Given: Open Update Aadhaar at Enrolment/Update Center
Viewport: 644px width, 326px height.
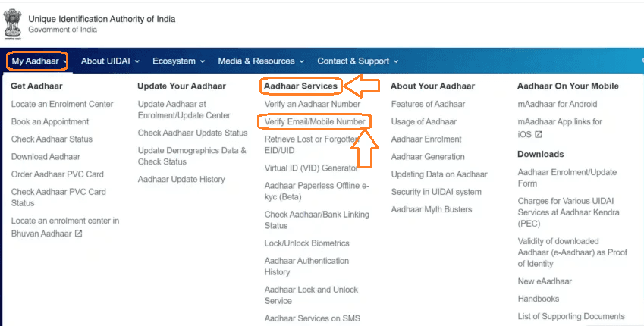Looking at the screenshot, I should [184, 110].
